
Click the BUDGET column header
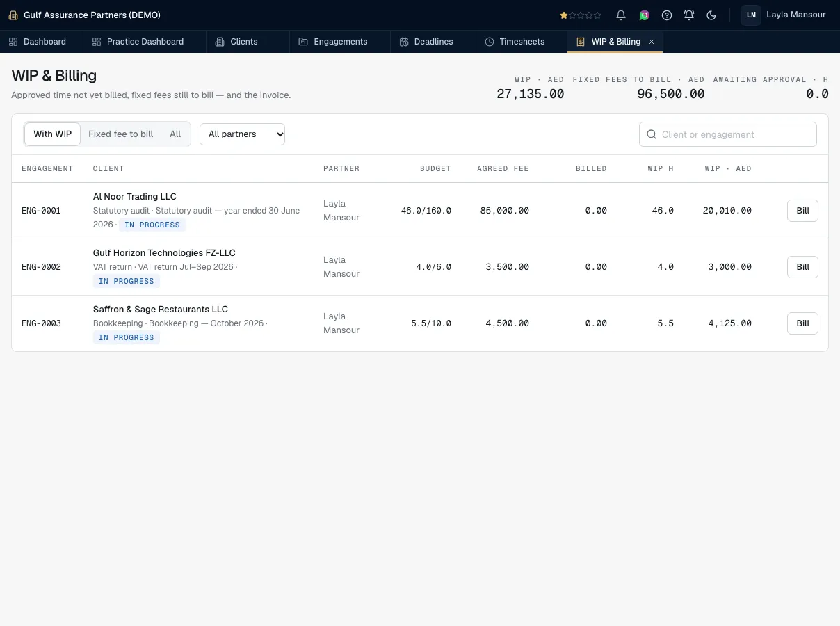coord(435,169)
